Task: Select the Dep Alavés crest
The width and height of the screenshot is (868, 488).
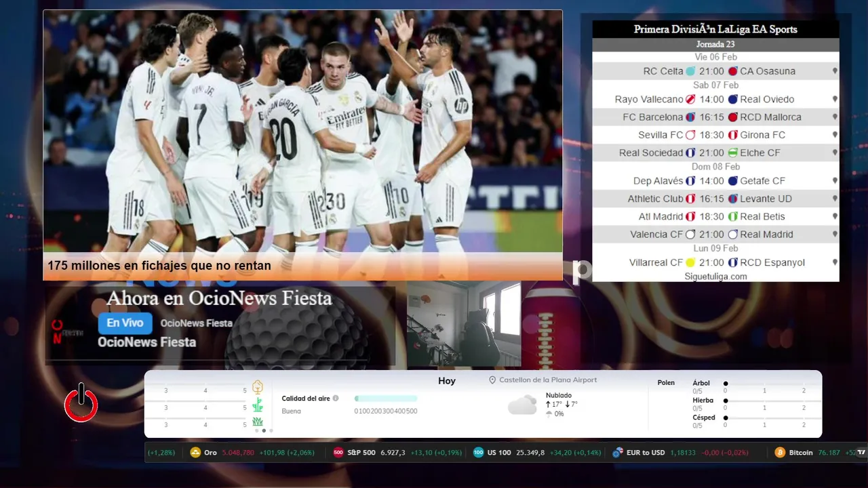Action: (x=690, y=181)
